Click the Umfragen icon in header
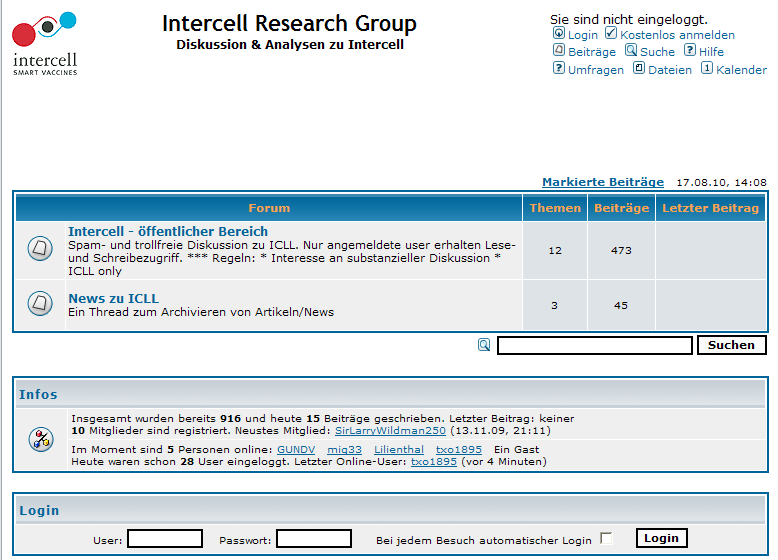This screenshot has width=778, height=560. click(559, 69)
